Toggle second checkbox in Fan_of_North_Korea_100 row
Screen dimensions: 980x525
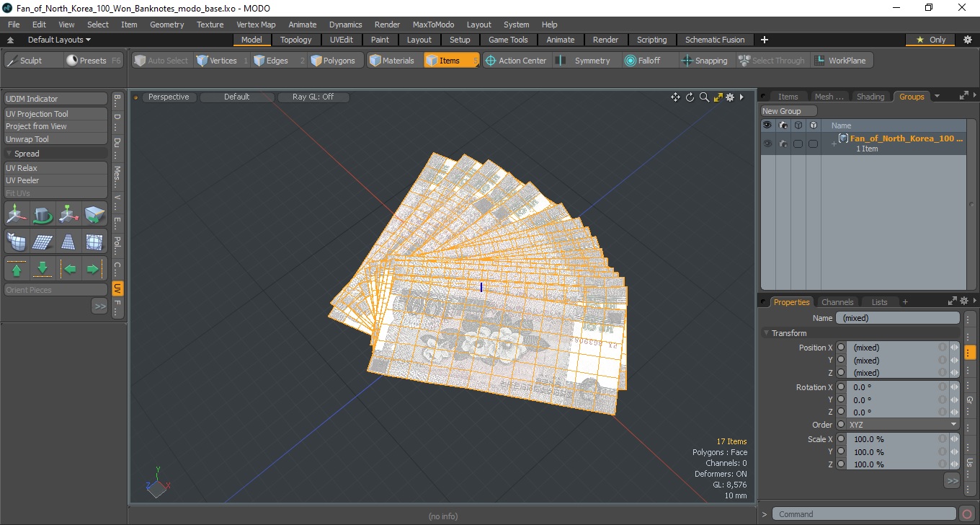pos(813,144)
